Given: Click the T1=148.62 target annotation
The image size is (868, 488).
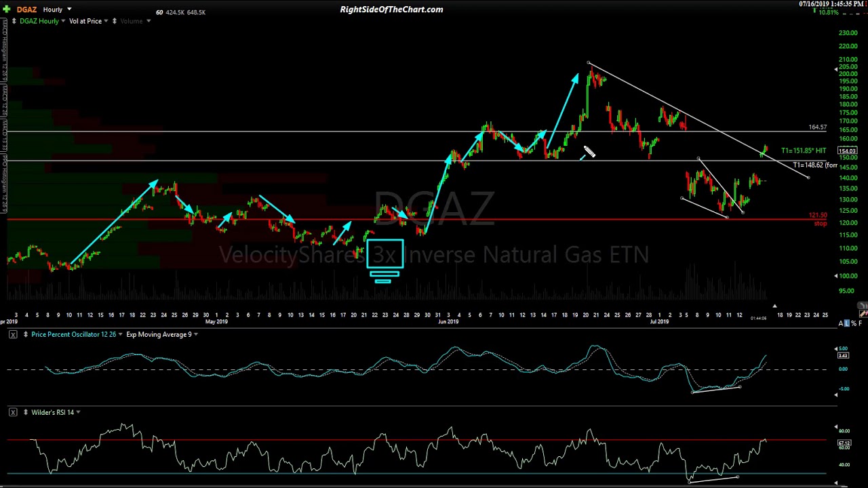Looking at the screenshot, I should [x=815, y=165].
